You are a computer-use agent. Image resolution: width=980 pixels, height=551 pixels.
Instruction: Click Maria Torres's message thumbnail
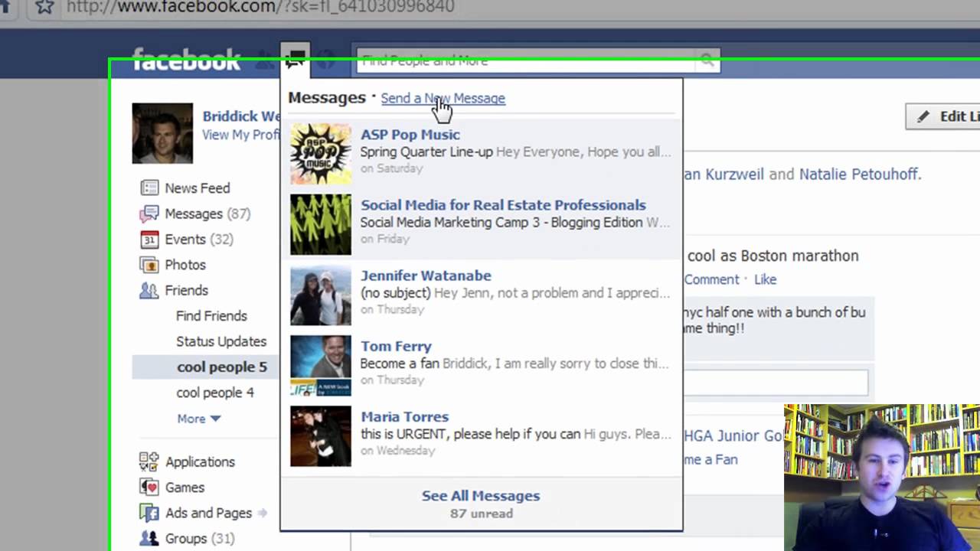(x=321, y=435)
